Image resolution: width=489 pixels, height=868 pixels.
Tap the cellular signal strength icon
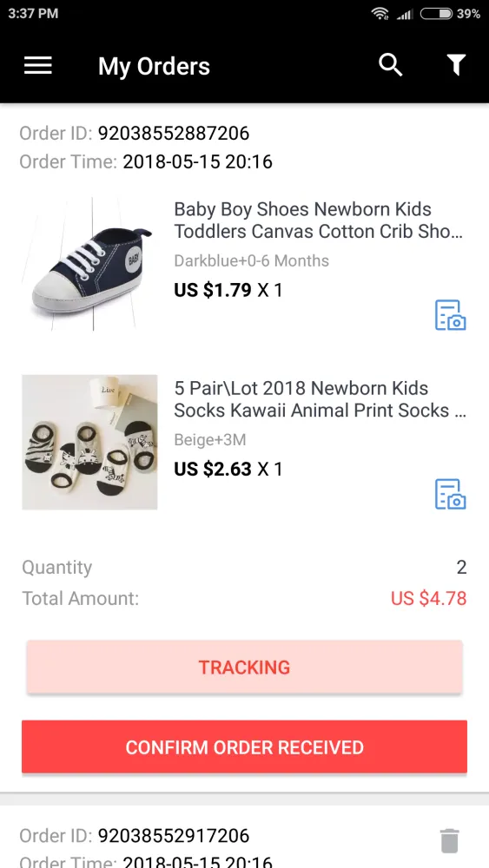[x=406, y=14]
